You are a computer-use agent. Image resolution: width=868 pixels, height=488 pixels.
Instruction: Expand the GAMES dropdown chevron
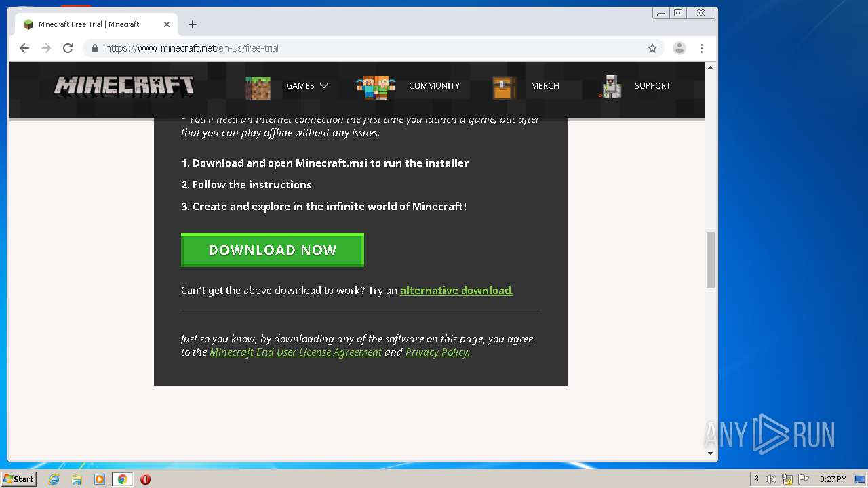[324, 86]
